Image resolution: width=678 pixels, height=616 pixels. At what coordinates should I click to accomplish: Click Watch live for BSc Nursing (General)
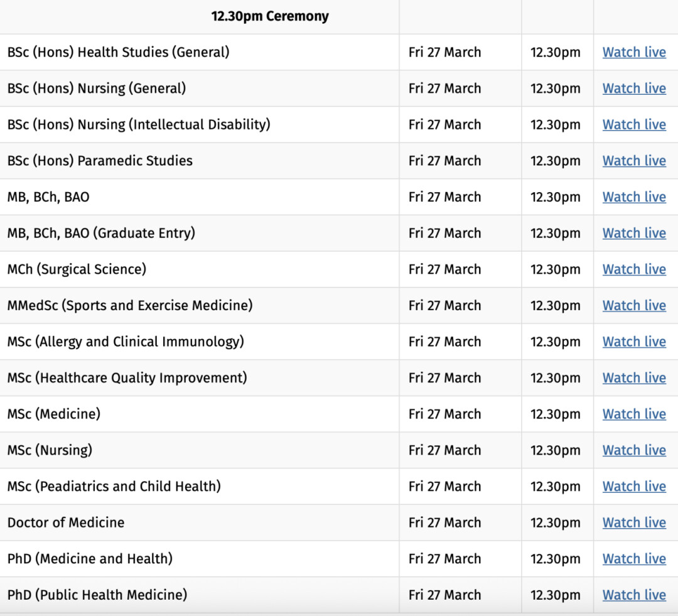(x=633, y=89)
